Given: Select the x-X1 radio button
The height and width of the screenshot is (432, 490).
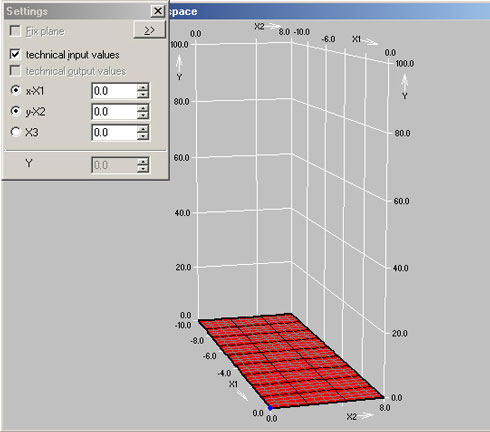Looking at the screenshot, I should (x=15, y=90).
